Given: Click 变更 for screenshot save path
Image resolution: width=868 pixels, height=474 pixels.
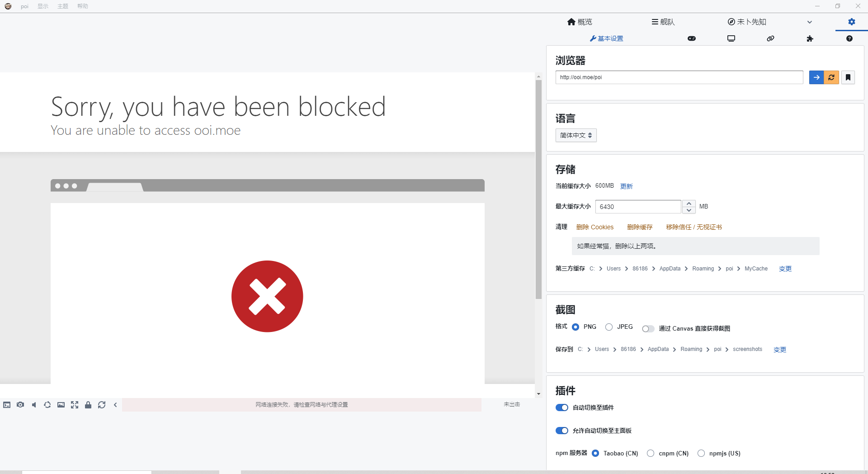Looking at the screenshot, I should pyautogui.click(x=780, y=350).
